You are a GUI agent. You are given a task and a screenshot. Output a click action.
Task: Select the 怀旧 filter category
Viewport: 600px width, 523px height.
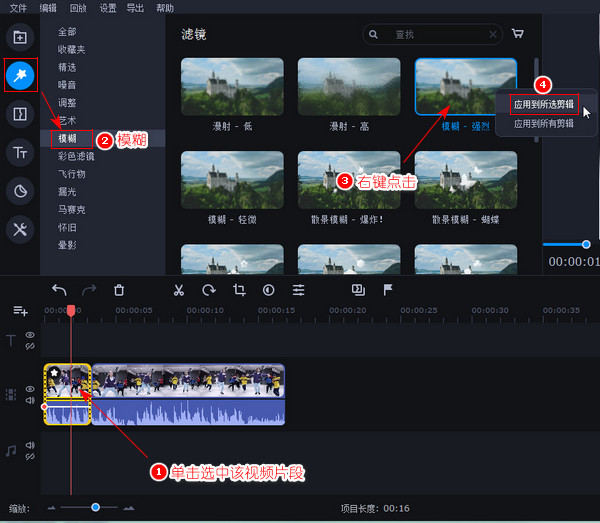(67, 228)
